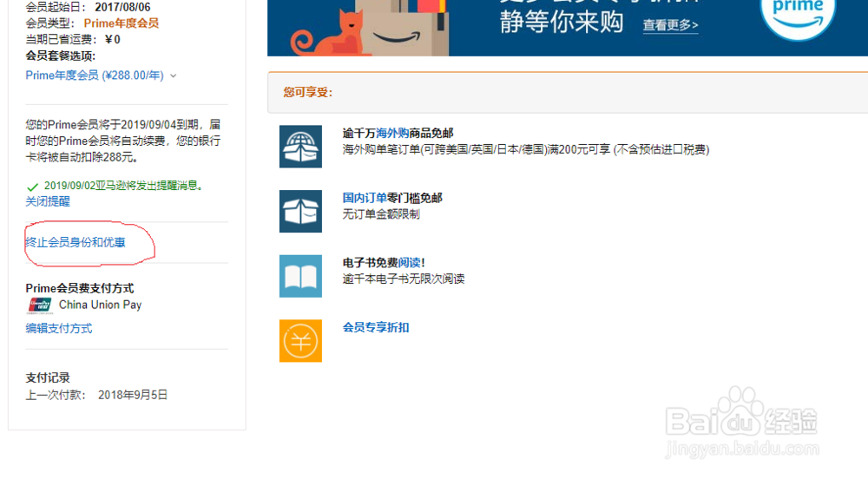Click the 支付记录 heading

tap(48, 377)
